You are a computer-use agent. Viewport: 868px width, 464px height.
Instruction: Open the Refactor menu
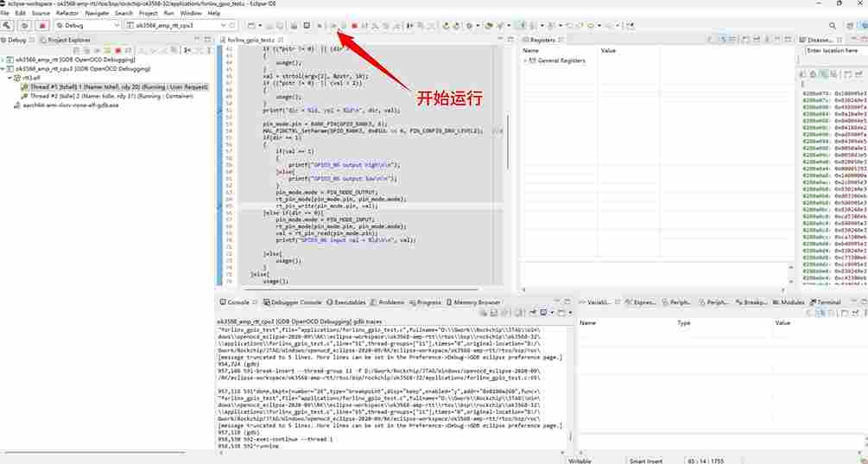pos(67,14)
